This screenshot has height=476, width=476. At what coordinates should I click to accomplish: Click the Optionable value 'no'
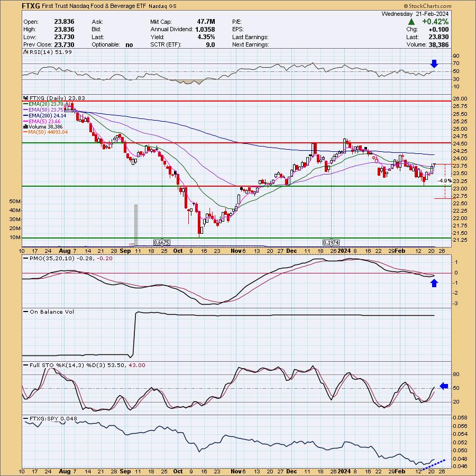point(129,45)
